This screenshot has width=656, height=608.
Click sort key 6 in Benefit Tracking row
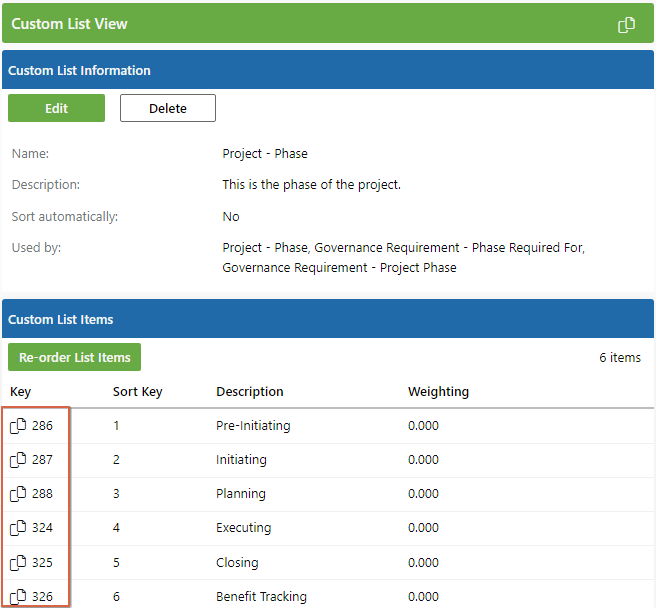coord(116,597)
